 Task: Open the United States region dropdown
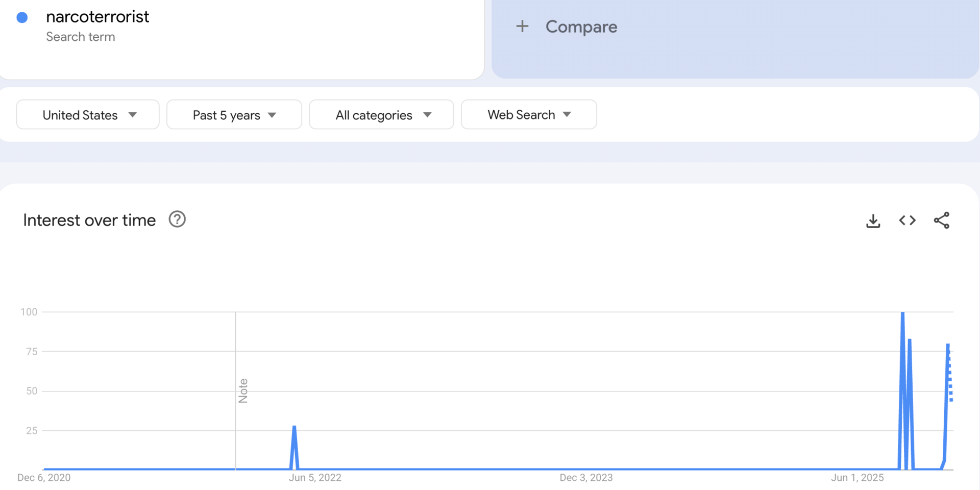tap(88, 115)
